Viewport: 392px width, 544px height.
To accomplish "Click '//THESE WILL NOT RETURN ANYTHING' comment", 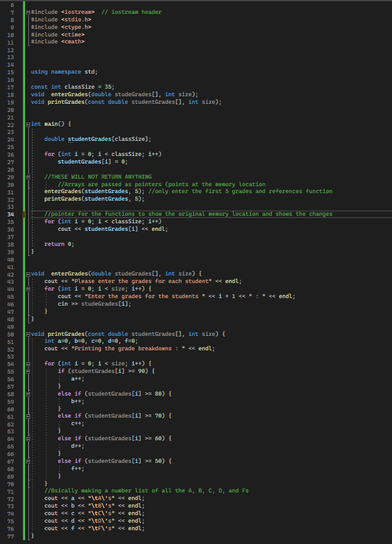I will click(x=98, y=177).
